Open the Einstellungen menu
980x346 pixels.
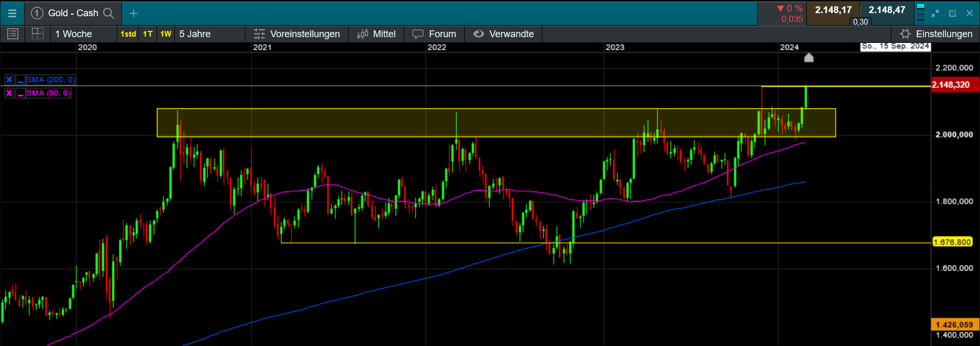(936, 34)
